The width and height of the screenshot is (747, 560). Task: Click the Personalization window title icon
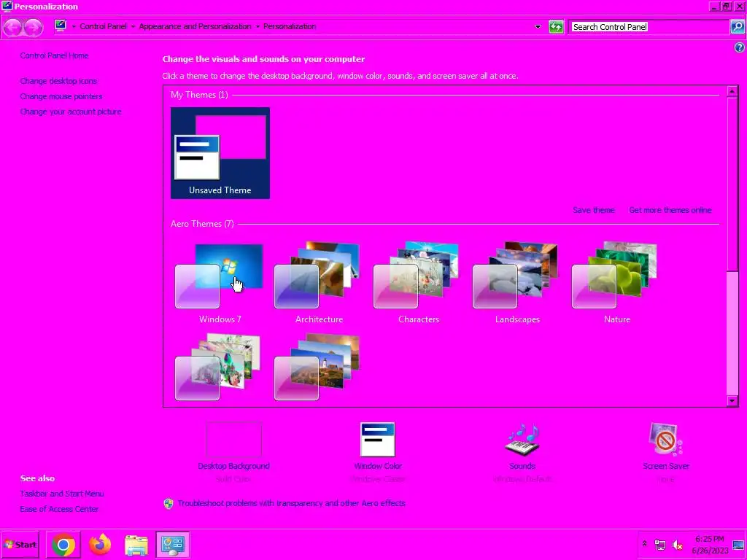[x=7, y=6]
